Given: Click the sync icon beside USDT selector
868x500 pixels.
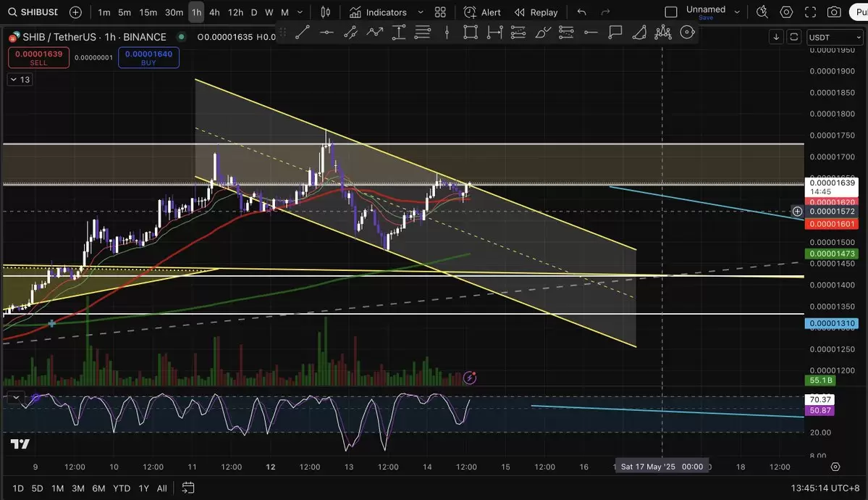Looking at the screenshot, I should [794, 37].
